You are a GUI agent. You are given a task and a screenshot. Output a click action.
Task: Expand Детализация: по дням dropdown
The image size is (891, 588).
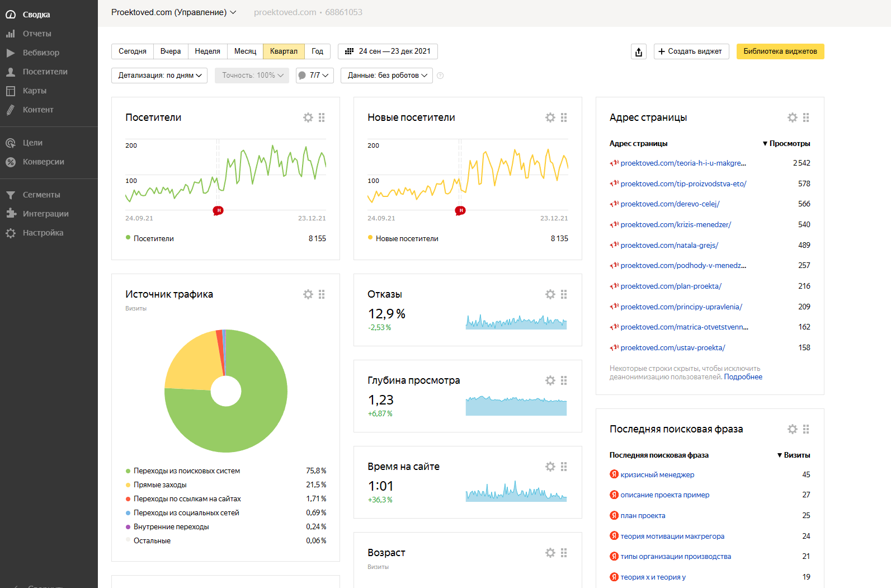159,76
